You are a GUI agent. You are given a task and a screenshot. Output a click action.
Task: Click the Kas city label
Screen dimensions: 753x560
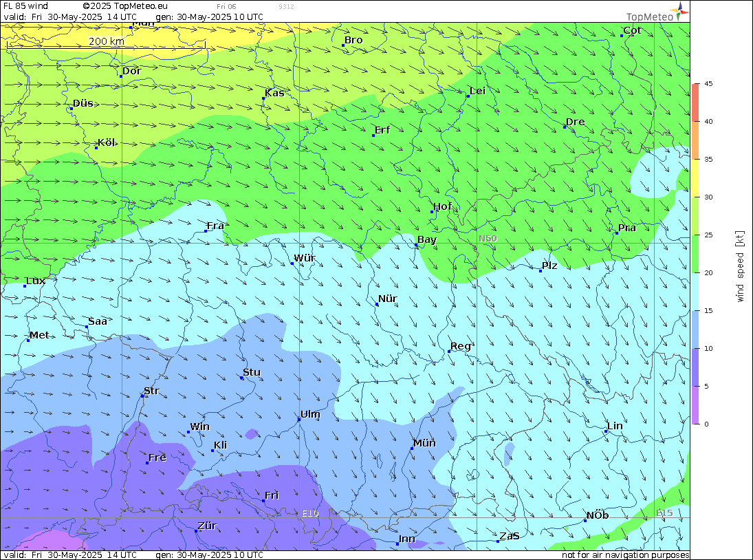pyautogui.click(x=274, y=93)
